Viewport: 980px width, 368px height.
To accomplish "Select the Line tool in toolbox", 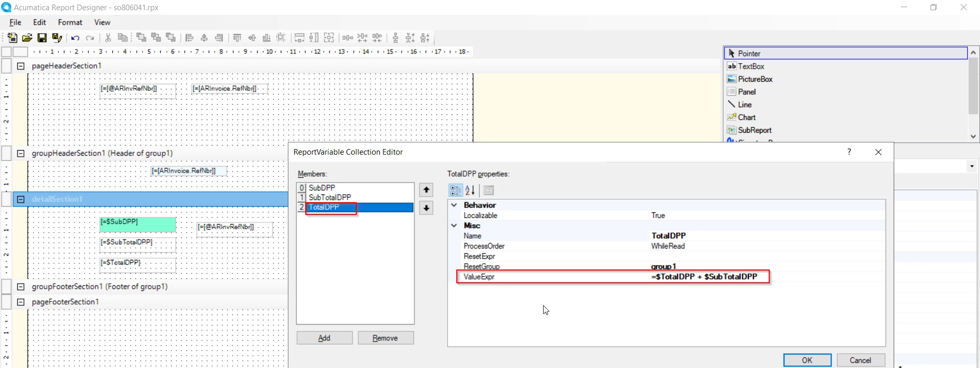I will [x=846, y=105].
